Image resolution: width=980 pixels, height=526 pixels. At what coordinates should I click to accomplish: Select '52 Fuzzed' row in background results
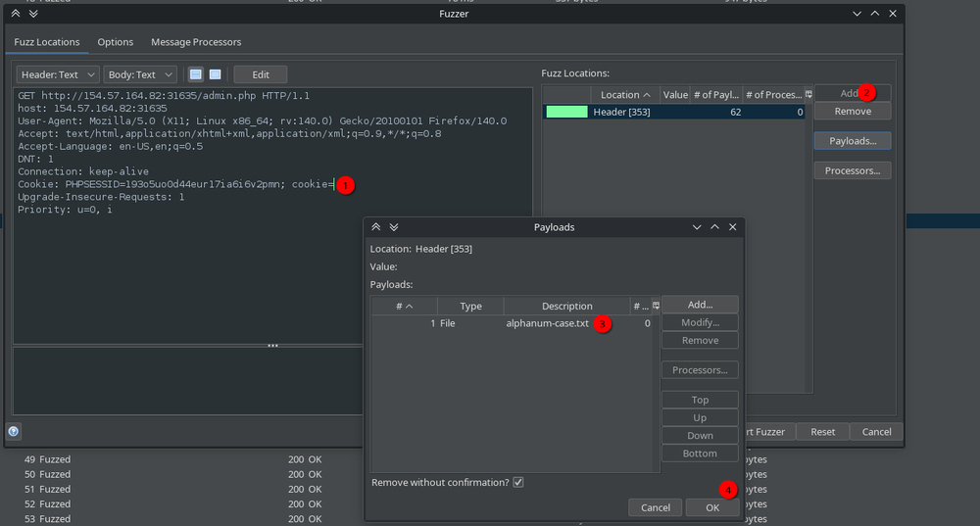[x=47, y=504]
